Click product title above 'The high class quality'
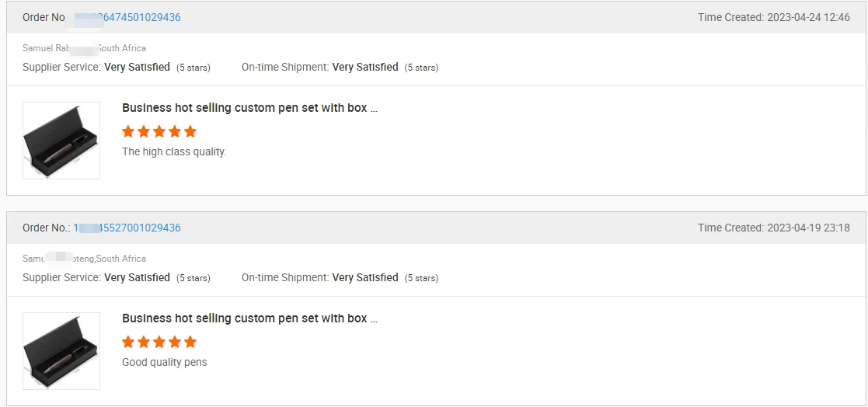Viewport: 868px width, 407px height. click(x=249, y=108)
